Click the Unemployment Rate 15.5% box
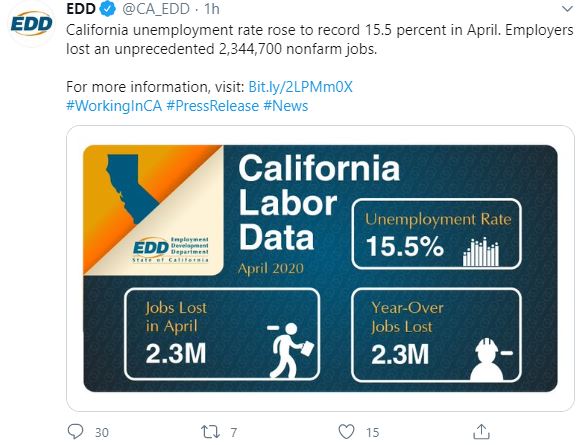Viewport: 582px width, 445px height. coord(436,234)
